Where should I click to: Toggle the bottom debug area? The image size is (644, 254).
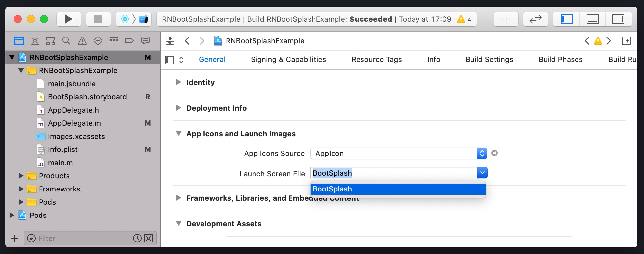click(593, 19)
